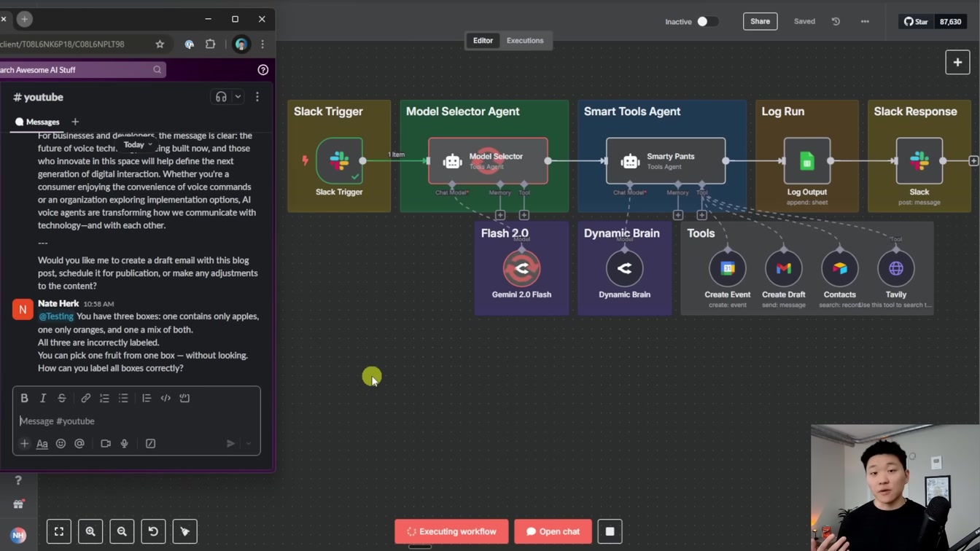980x551 pixels.
Task: Record an audio clip with the microphone
Action: point(125,443)
